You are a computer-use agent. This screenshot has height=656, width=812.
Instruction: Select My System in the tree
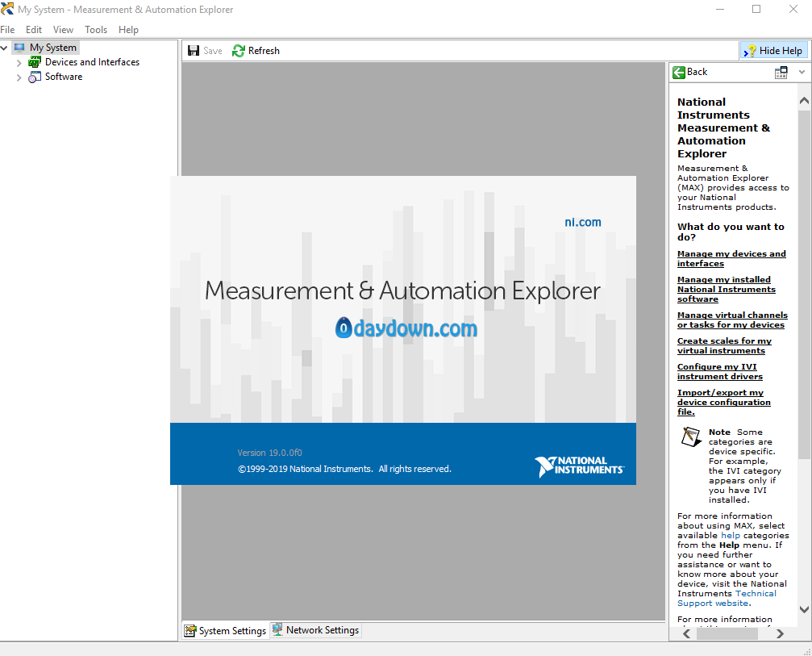53,48
